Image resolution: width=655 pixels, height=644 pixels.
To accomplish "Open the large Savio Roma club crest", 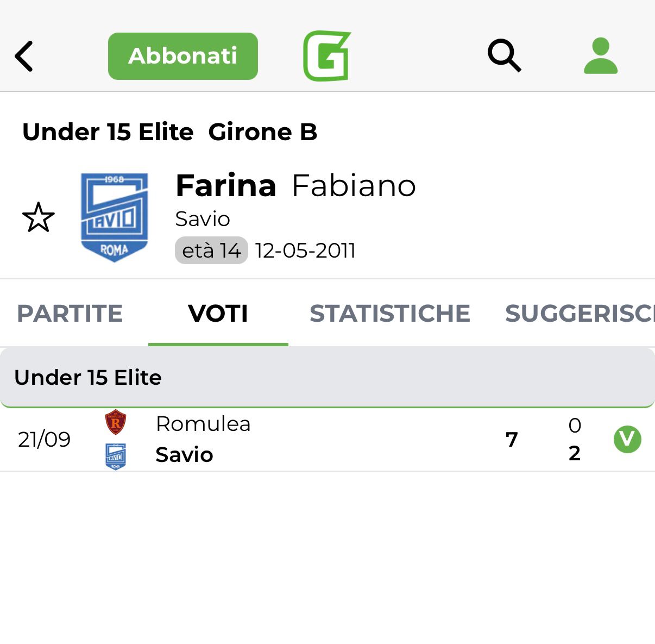I will [114, 217].
